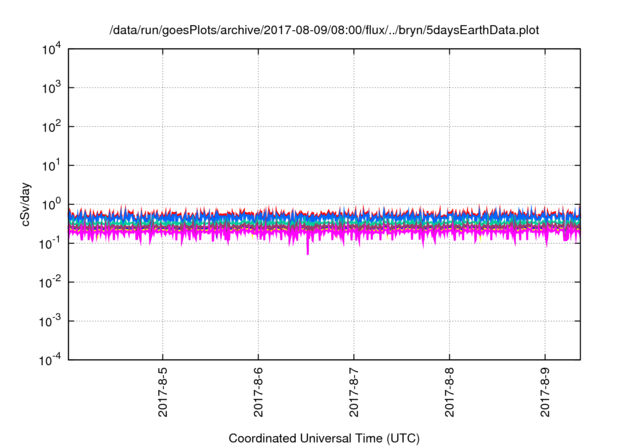Select the 10^2 y-axis label
This screenshot has width=640, height=448.
pyautogui.click(x=51, y=126)
